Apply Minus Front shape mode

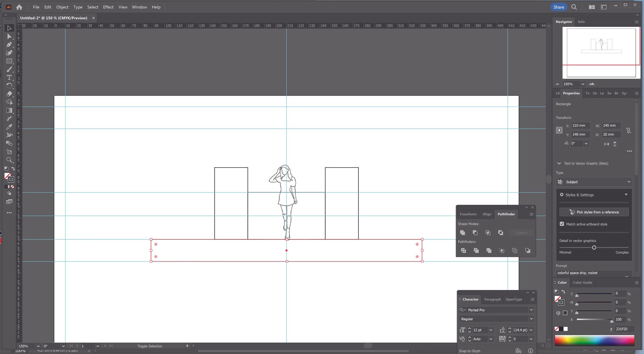(x=475, y=233)
